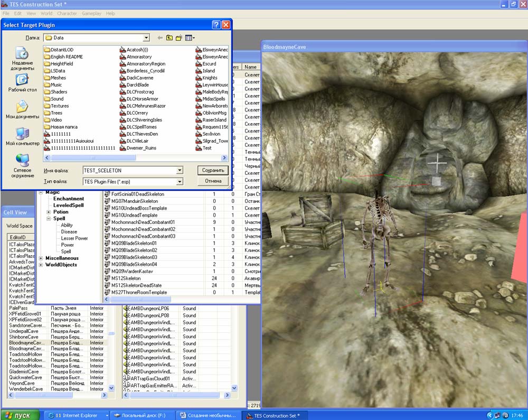Click the file name input field

point(130,171)
